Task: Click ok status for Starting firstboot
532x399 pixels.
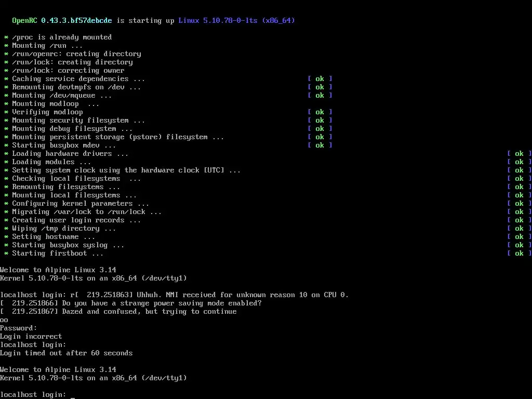Action: [x=519, y=253]
